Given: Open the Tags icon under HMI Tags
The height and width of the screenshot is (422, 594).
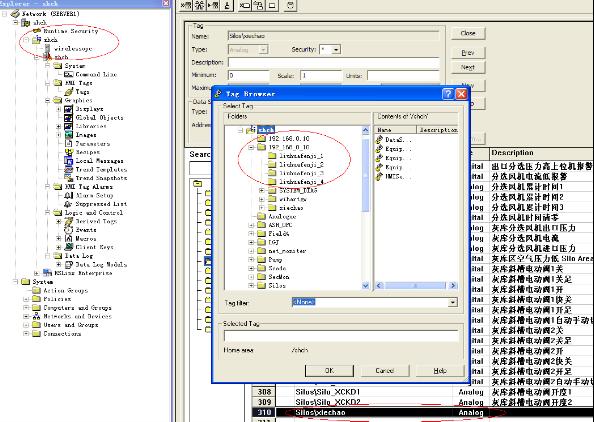Looking at the screenshot, I should 69,92.
